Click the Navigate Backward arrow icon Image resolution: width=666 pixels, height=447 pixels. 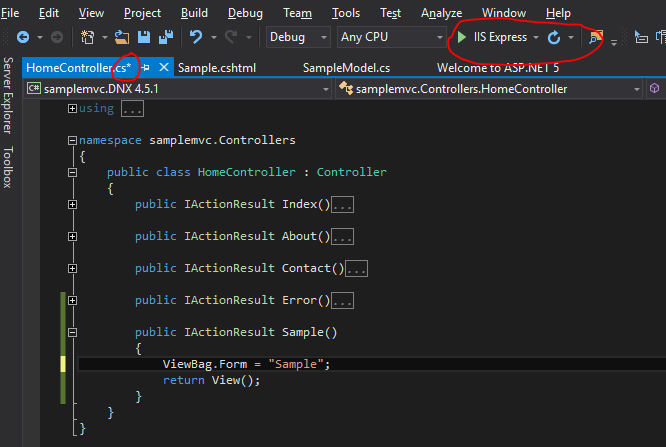coord(22,37)
